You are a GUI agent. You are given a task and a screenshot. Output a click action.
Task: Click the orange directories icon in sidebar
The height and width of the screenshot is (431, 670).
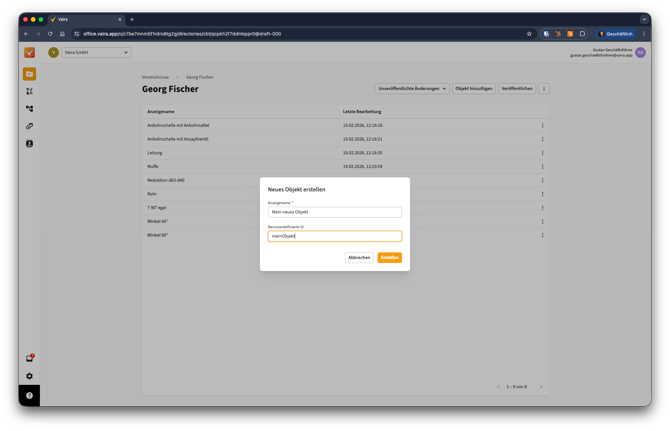[x=30, y=74]
